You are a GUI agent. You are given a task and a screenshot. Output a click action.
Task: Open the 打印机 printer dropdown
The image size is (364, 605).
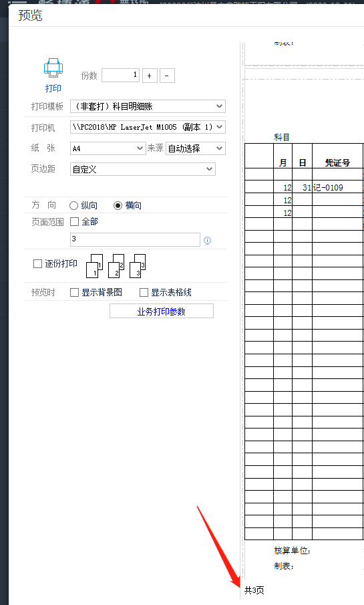click(148, 127)
